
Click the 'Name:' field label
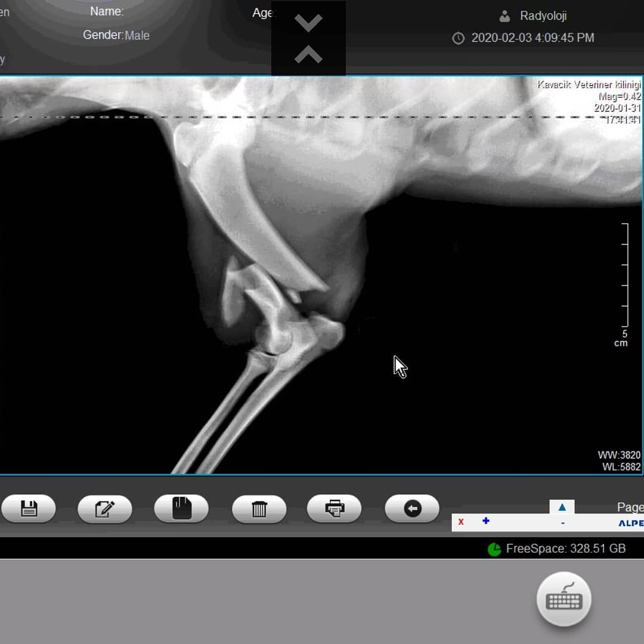tap(107, 11)
